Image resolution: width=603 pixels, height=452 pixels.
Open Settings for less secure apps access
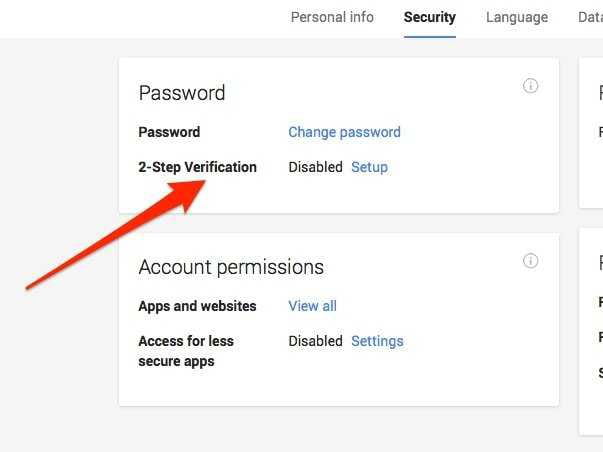point(377,341)
